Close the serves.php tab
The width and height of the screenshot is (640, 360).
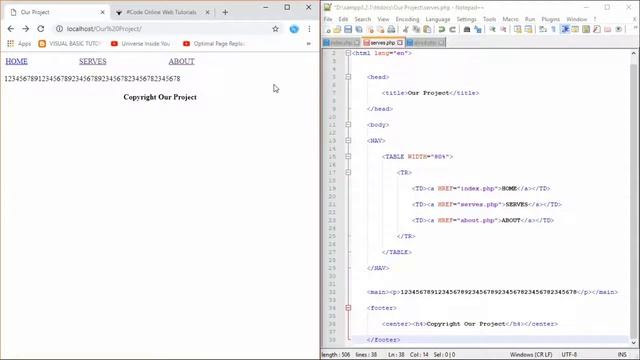point(400,42)
